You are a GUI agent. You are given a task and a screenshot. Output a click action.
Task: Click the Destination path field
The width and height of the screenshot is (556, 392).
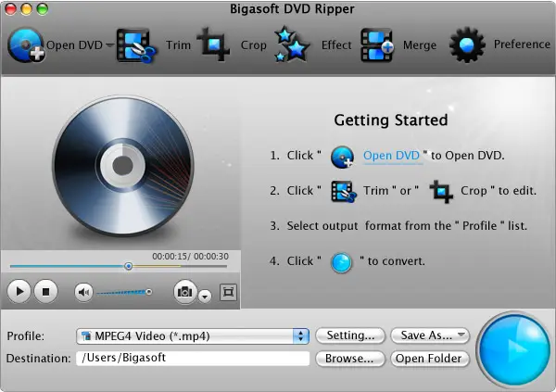[x=193, y=358]
